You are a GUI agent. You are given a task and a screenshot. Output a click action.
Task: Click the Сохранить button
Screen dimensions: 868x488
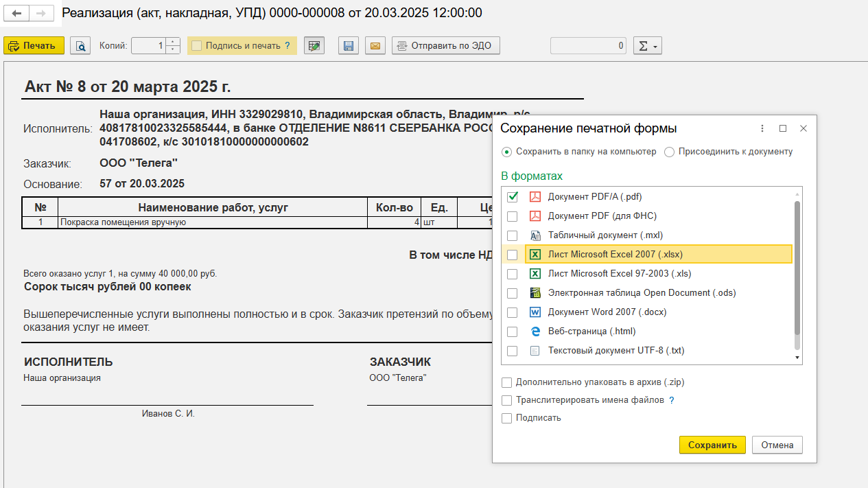click(x=713, y=445)
